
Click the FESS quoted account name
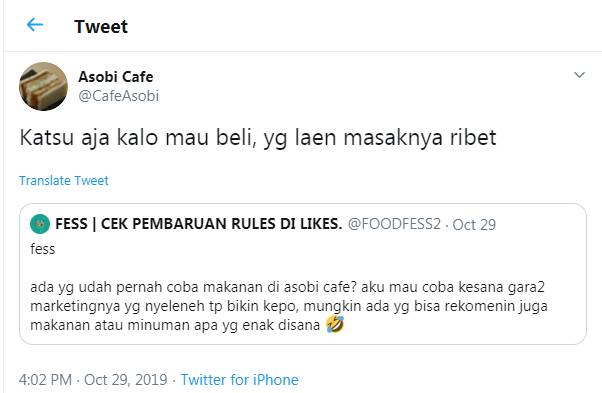[198, 224]
